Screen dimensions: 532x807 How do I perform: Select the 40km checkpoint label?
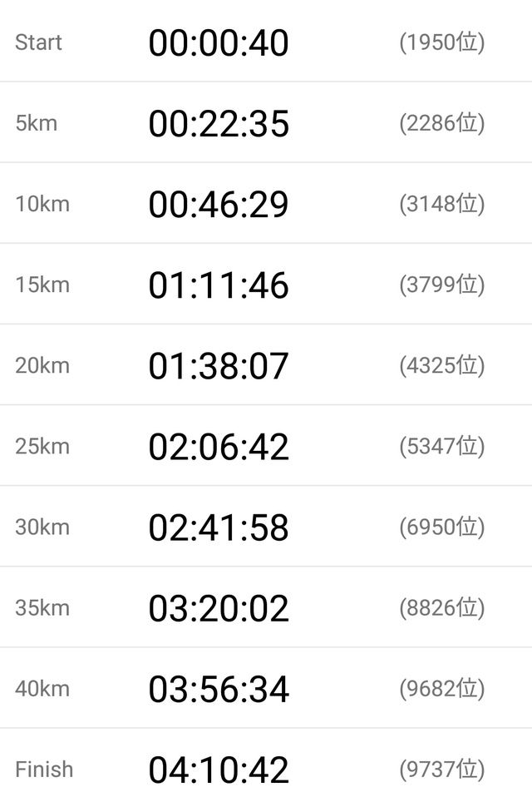42,689
